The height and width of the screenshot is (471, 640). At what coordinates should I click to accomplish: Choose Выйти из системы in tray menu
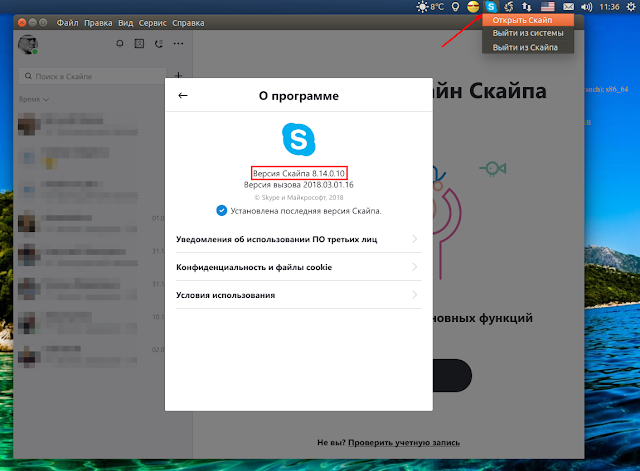click(x=528, y=33)
